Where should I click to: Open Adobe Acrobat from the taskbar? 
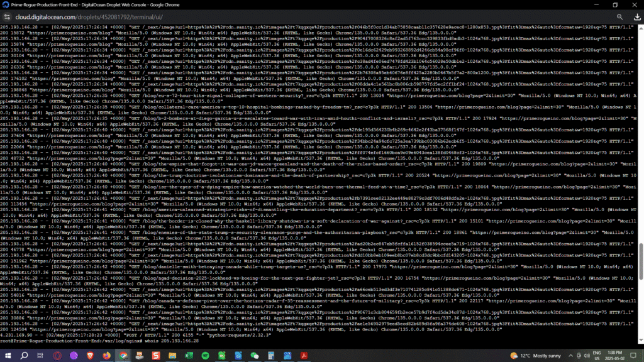303,355
